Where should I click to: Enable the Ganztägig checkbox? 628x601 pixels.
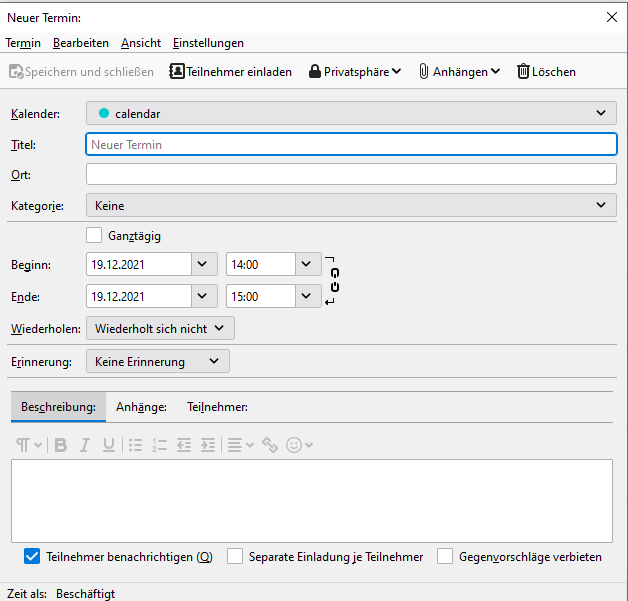94,235
